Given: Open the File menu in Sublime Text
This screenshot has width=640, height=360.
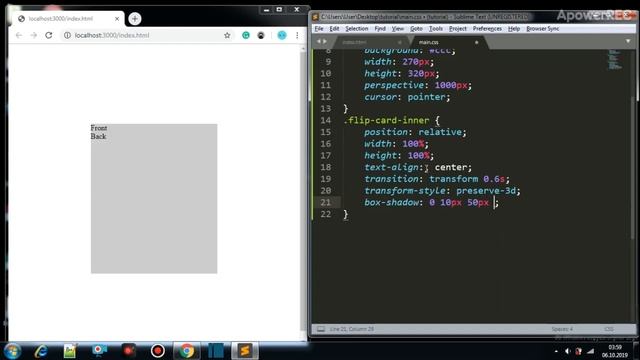Looking at the screenshot, I should click(x=319, y=29).
